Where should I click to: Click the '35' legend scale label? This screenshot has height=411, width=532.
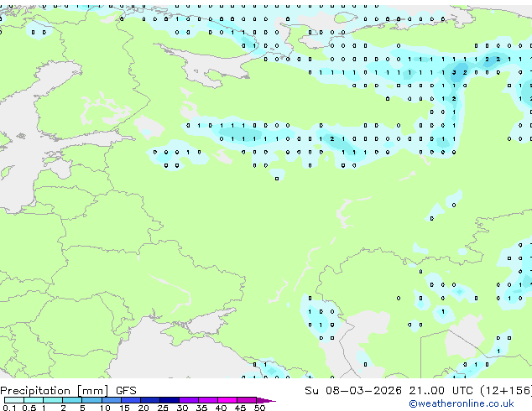[x=201, y=408]
